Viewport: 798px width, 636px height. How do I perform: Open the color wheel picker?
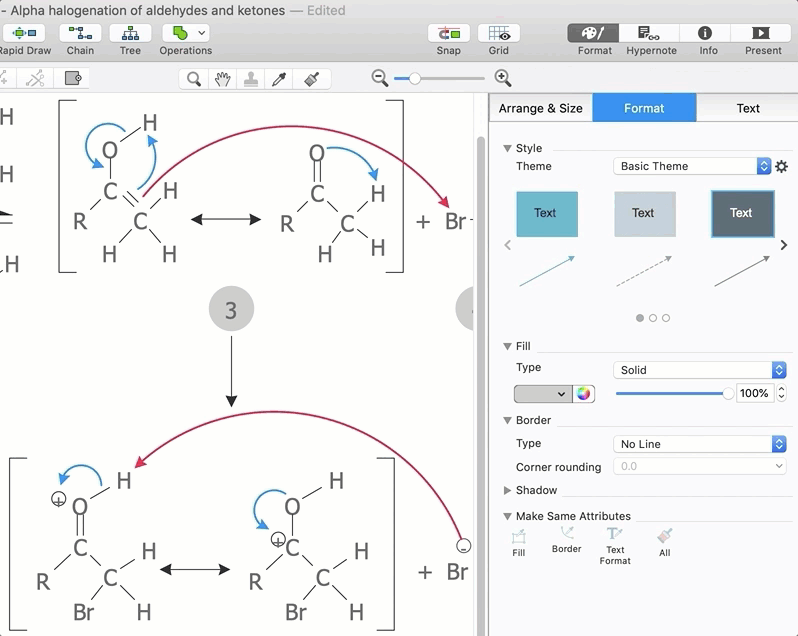click(x=584, y=394)
